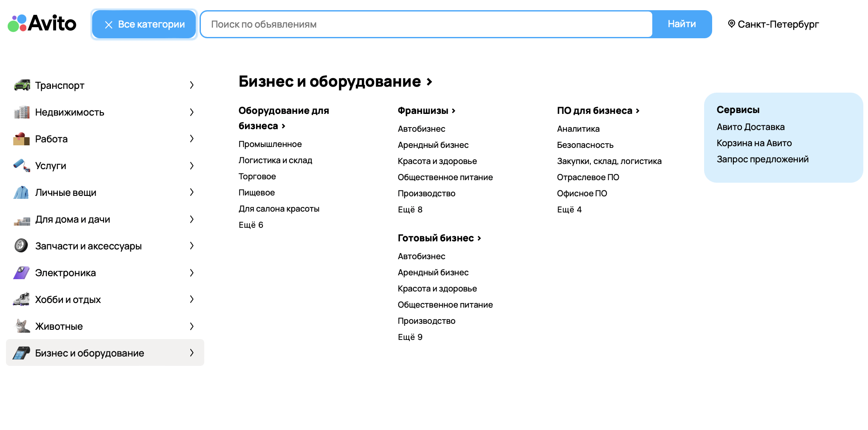868x430 pixels.
Task: Open Пищевое equipment subcategory
Action: (x=256, y=192)
